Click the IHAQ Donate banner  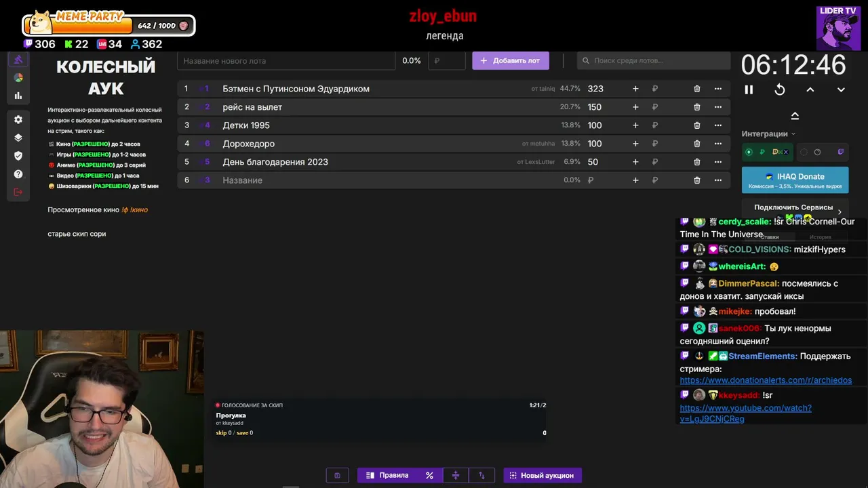[795, 180]
